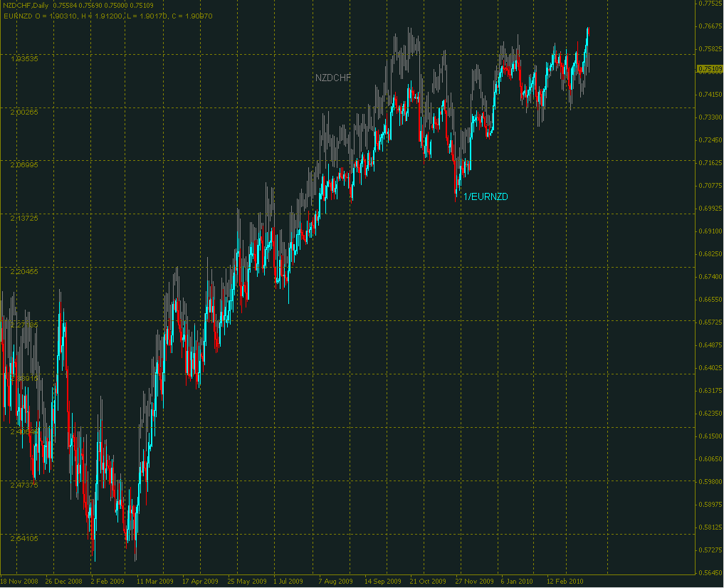This screenshot has height=588, width=724.
Task: Click the 26 Dec 2008 date label
Action: [x=64, y=582]
